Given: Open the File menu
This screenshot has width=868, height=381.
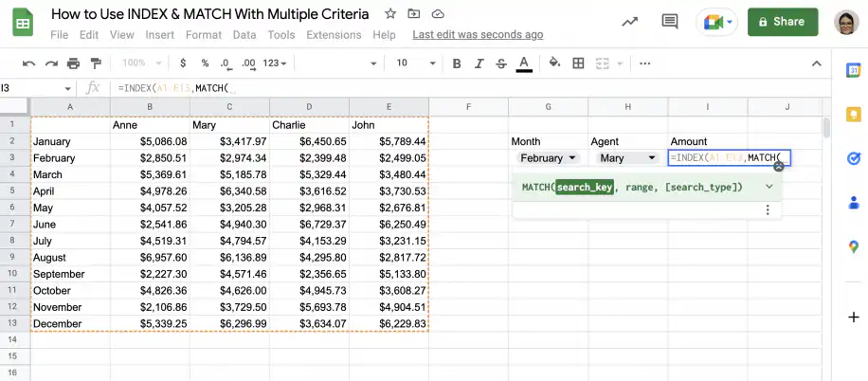Looking at the screenshot, I should 60,35.
